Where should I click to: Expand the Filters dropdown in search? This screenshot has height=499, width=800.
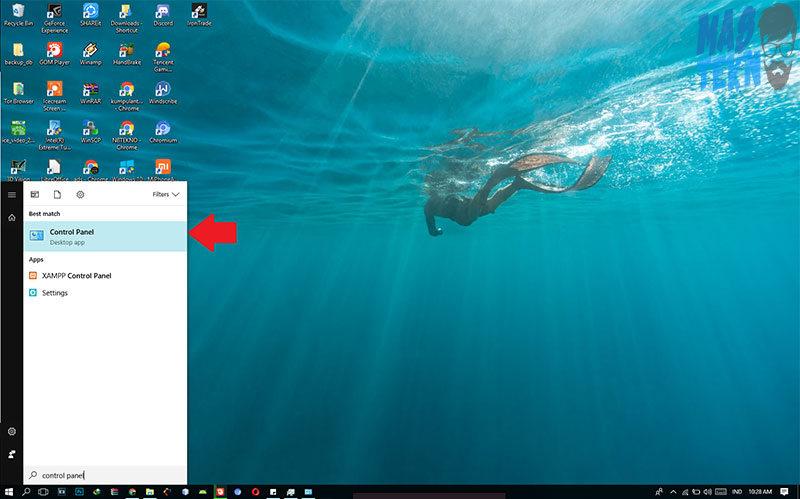coord(166,194)
